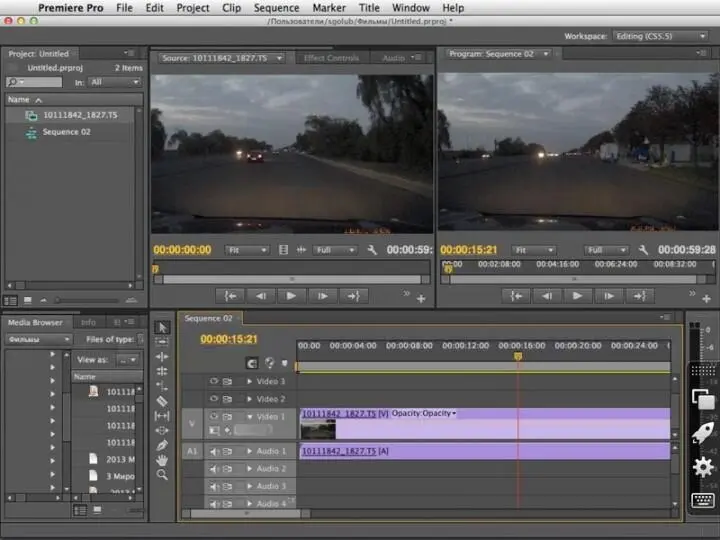This screenshot has height=540, width=720.
Task: Select the Hand tool
Action: click(x=162, y=460)
